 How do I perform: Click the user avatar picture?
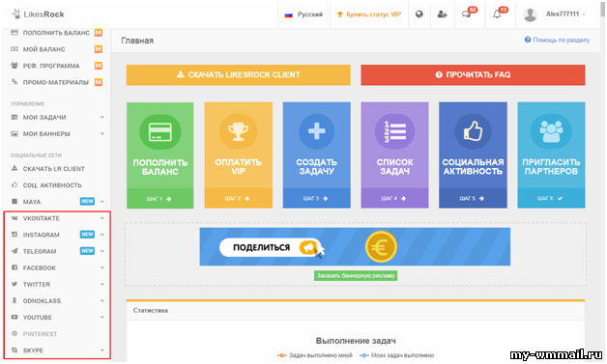coord(530,14)
